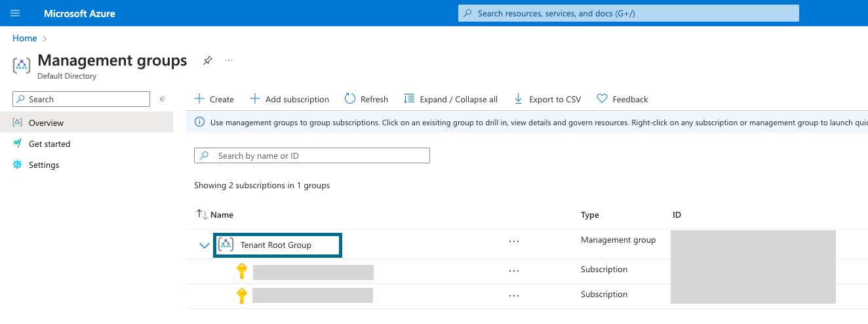Export the list to CSV
Viewport: 868px width, 324px height.
(547, 99)
